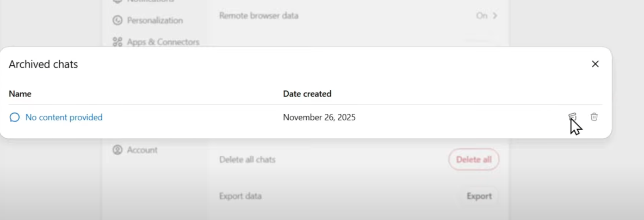Click the Account profile icon in the sidebar
The height and width of the screenshot is (220, 644).
(117, 150)
